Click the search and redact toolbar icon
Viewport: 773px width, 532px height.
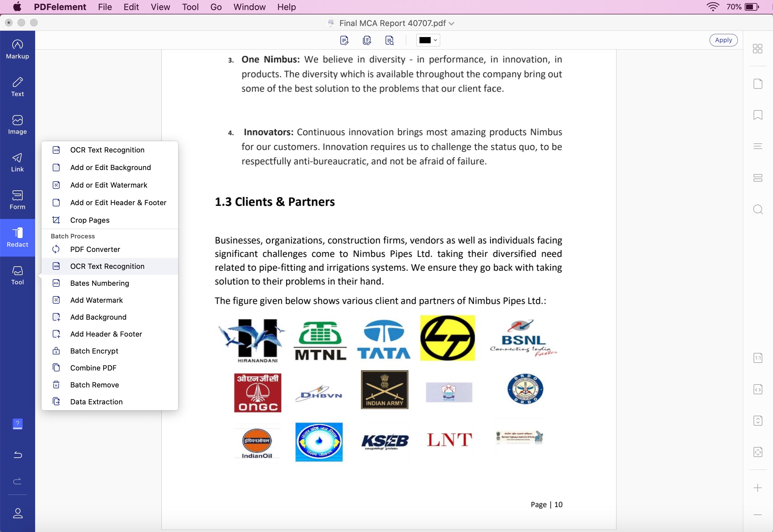click(389, 40)
